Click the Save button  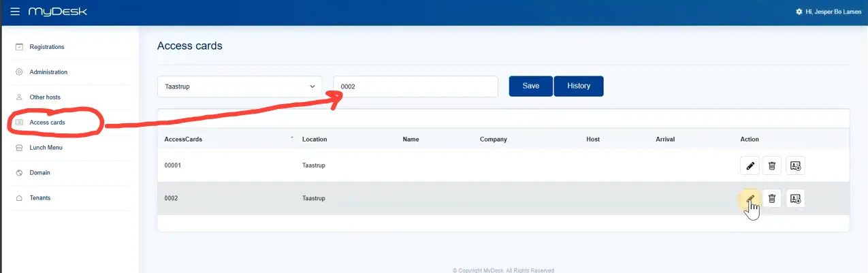pos(531,86)
